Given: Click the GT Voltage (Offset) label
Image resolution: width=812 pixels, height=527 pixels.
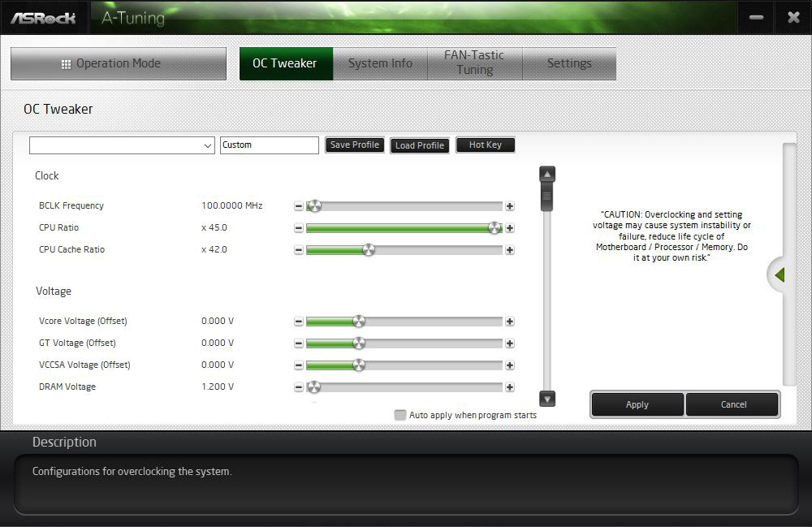Looking at the screenshot, I should [77, 343].
